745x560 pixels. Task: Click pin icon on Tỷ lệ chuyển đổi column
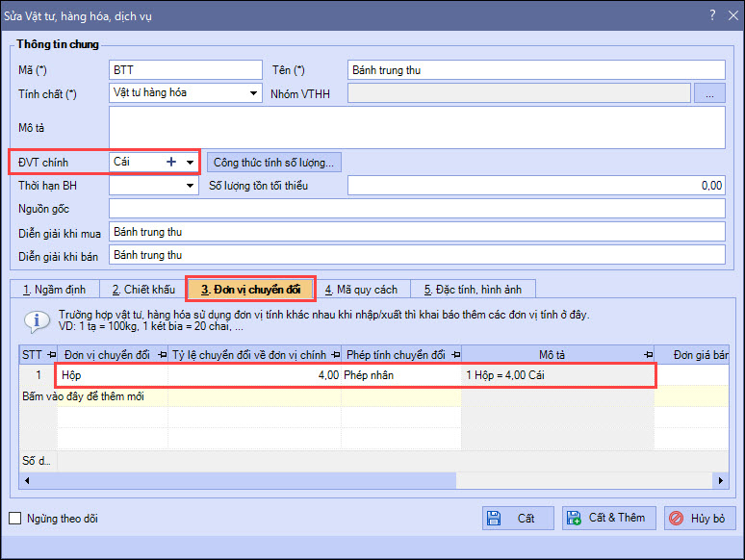[334, 354]
